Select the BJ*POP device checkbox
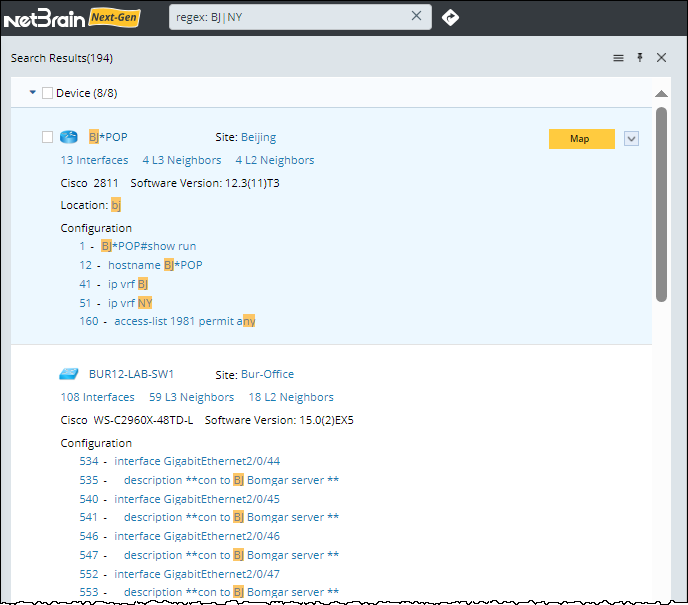688x605 pixels. [x=47, y=137]
